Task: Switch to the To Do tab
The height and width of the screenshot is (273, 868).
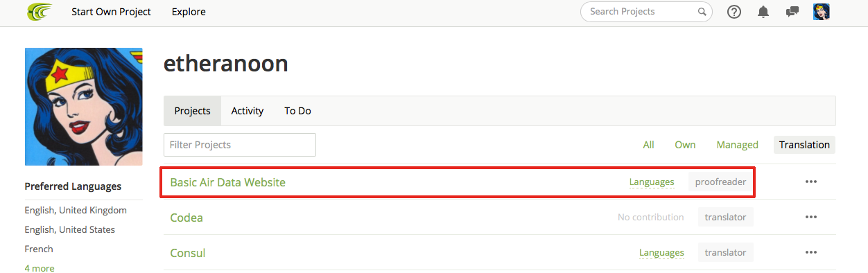Action: (297, 111)
